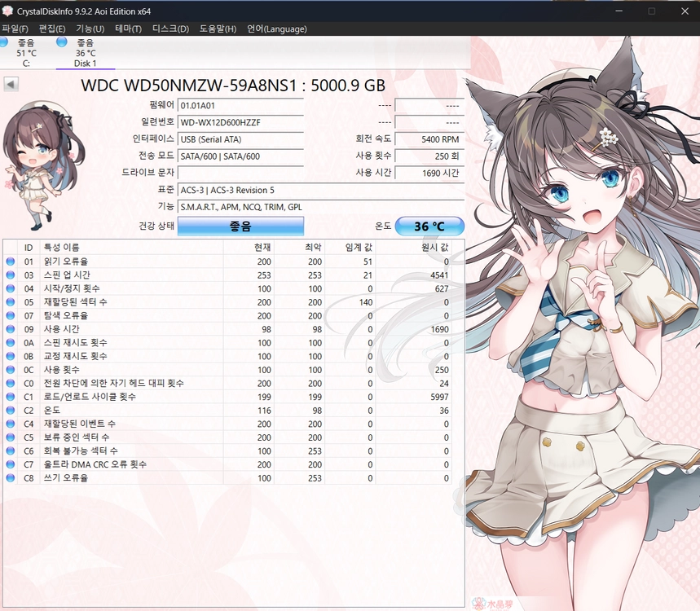Open the 도움말(H) menu
The height and width of the screenshot is (611, 700).
pos(218,29)
